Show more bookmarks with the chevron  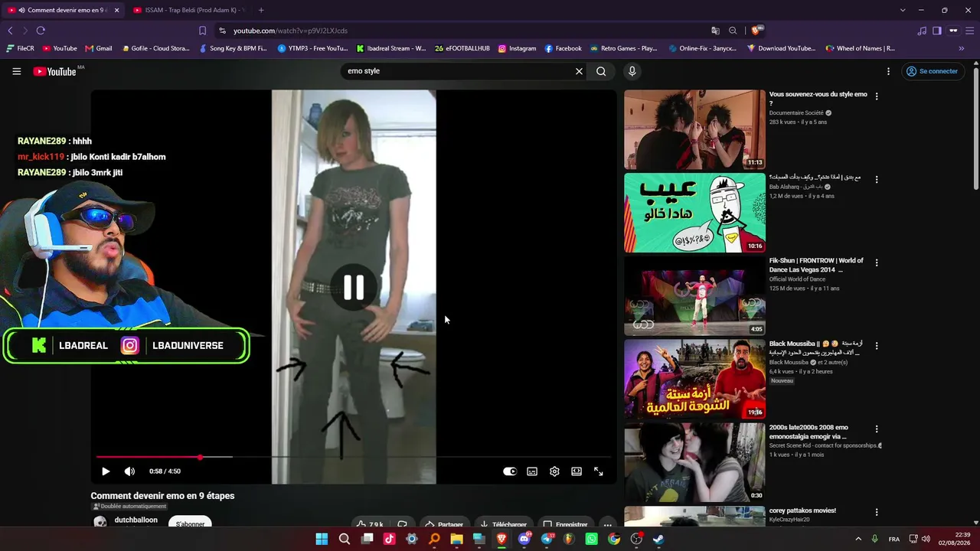click(x=962, y=48)
